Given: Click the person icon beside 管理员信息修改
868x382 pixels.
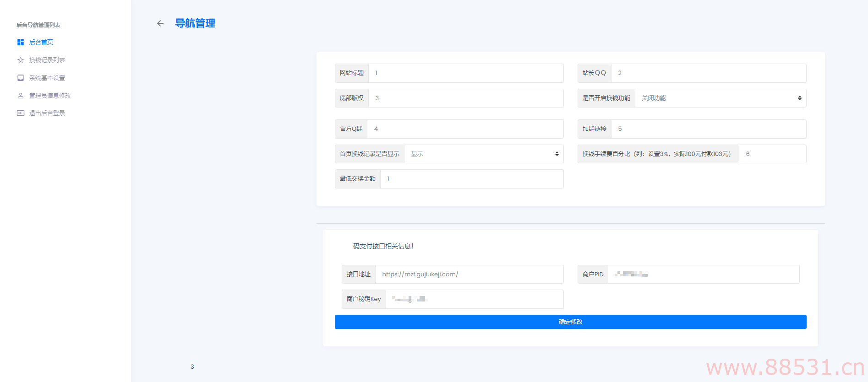Looking at the screenshot, I should [21, 96].
